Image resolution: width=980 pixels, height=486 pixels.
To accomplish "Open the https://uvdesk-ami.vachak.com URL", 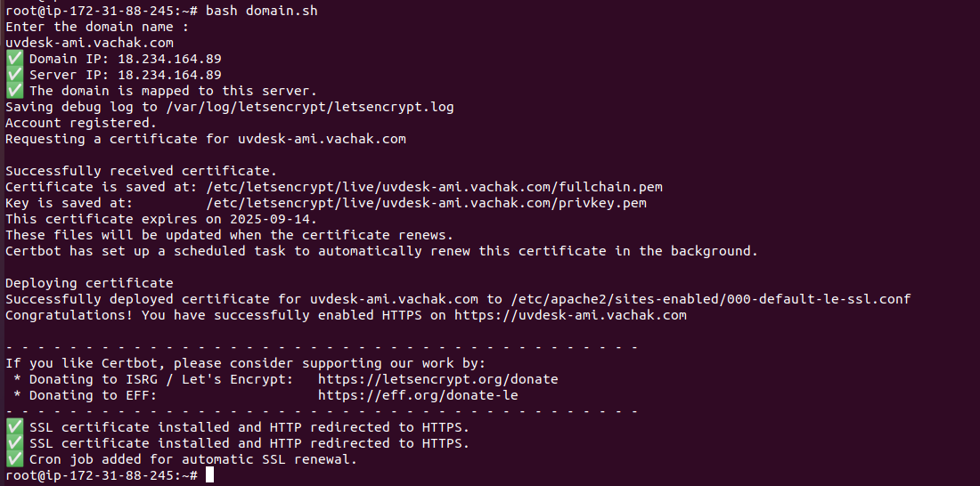I will point(570,315).
